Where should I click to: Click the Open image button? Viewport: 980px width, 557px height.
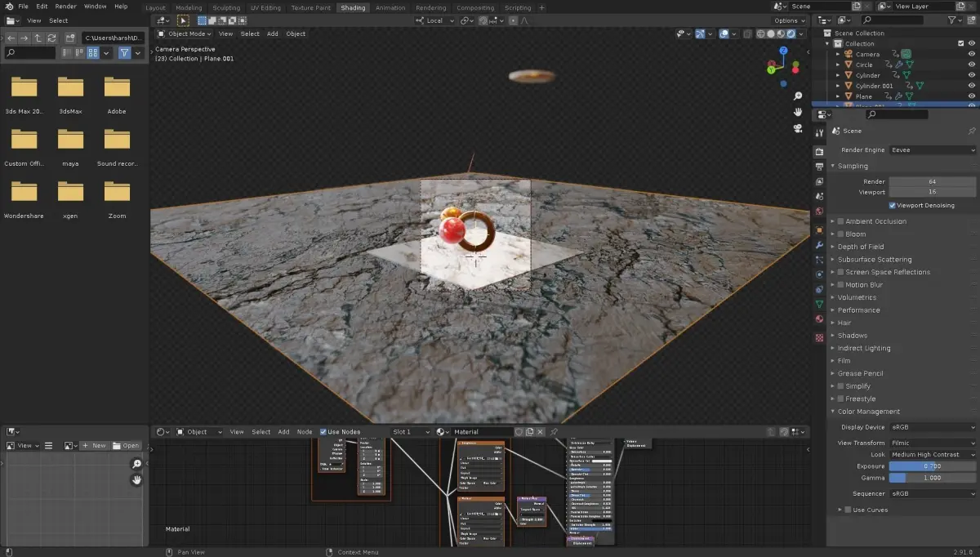point(127,446)
